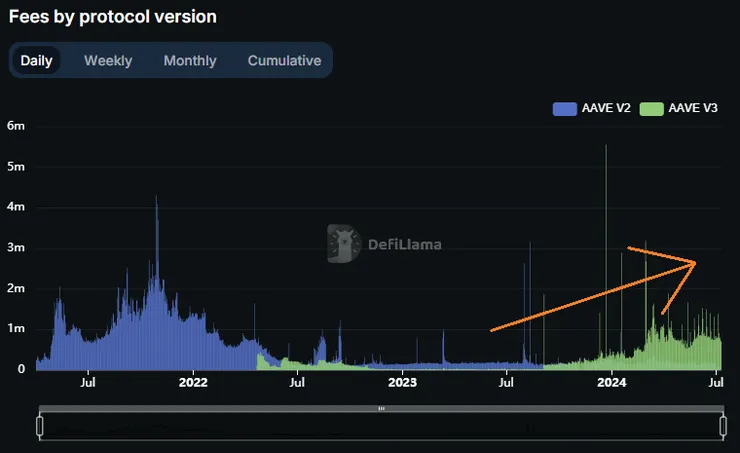Click the 2m y-axis label
Screen dimensions: 740x453
[16, 288]
